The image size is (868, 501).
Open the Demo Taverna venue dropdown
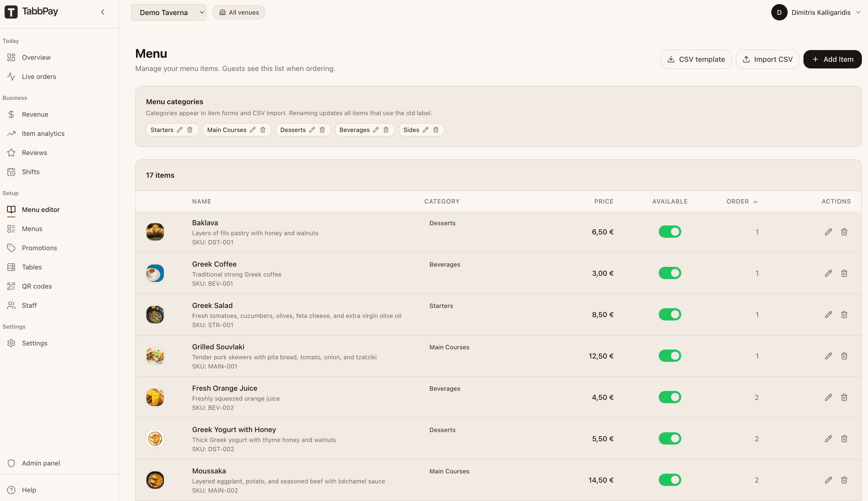tap(168, 13)
